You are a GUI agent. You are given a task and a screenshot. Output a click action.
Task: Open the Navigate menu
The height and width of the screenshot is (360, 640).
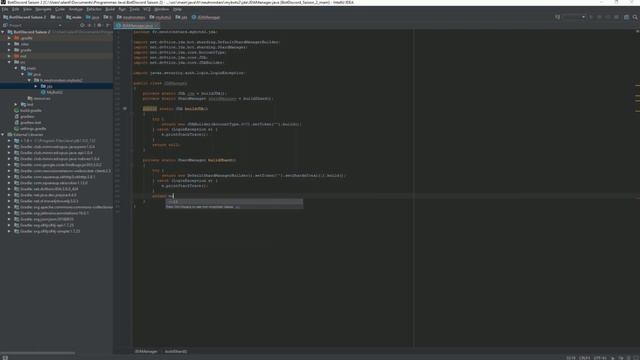click(x=43, y=9)
